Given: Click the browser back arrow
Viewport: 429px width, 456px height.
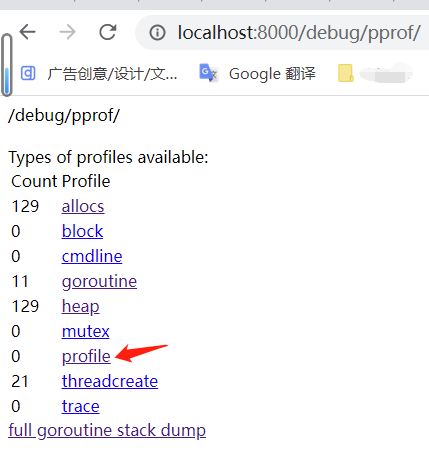Looking at the screenshot, I should [27, 32].
